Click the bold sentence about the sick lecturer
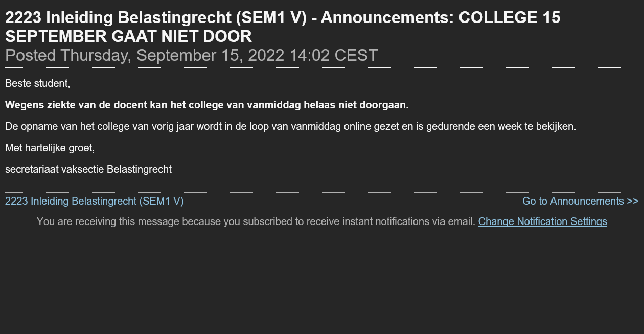 (x=206, y=105)
